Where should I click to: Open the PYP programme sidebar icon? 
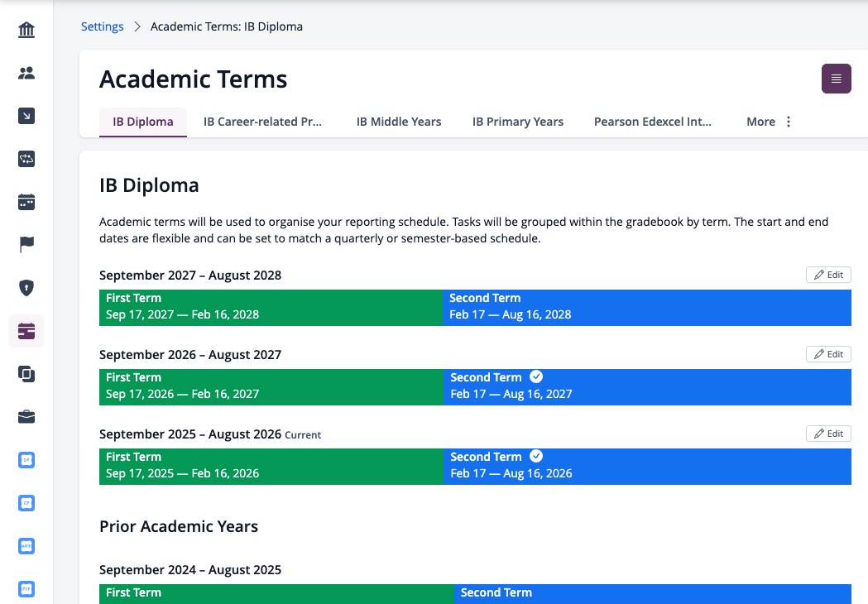tap(26, 588)
